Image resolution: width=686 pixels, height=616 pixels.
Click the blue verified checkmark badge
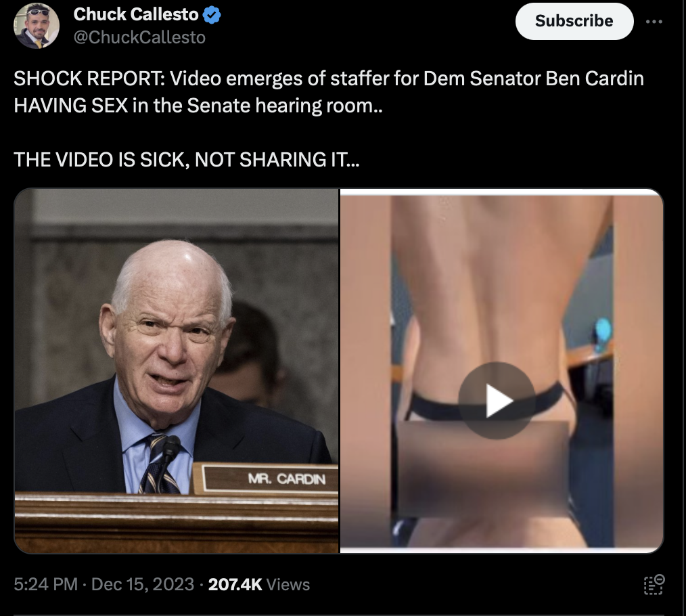click(212, 16)
